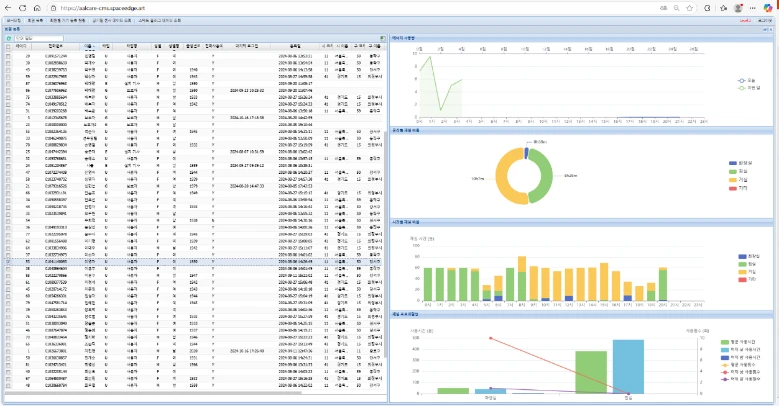Click the green refresh icon above the member grid

(8, 38)
